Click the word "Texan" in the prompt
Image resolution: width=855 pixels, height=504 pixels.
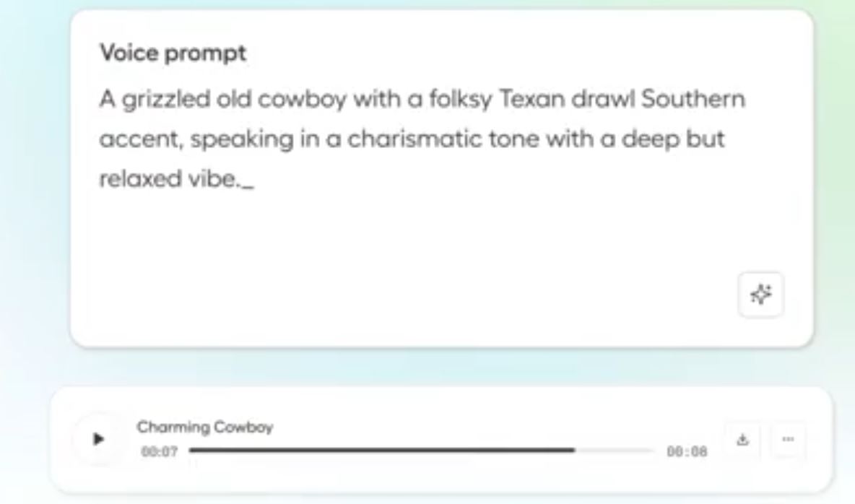click(531, 99)
